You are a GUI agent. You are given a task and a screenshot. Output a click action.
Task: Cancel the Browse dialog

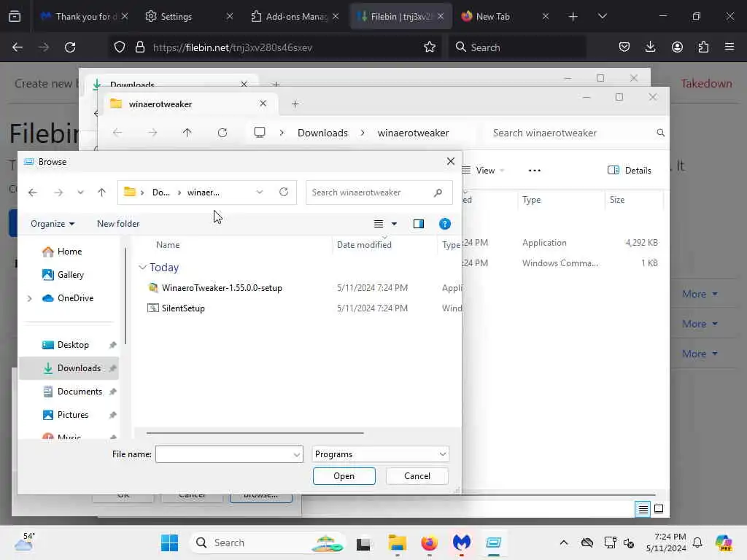click(x=417, y=476)
